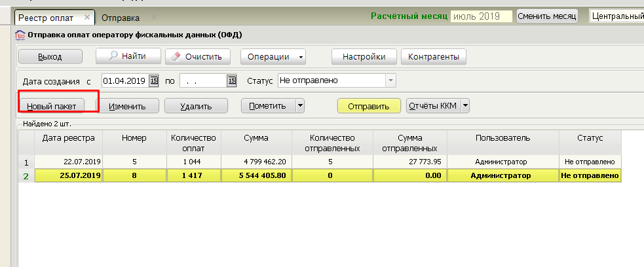Click the sent sum cell 0.00

pyautogui.click(x=410, y=175)
